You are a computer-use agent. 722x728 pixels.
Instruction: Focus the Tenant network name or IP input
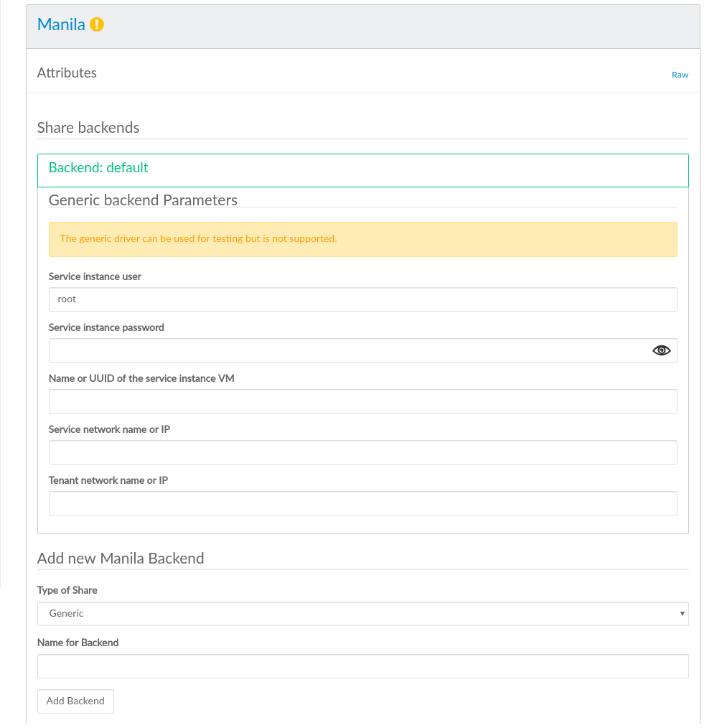coord(362,503)
